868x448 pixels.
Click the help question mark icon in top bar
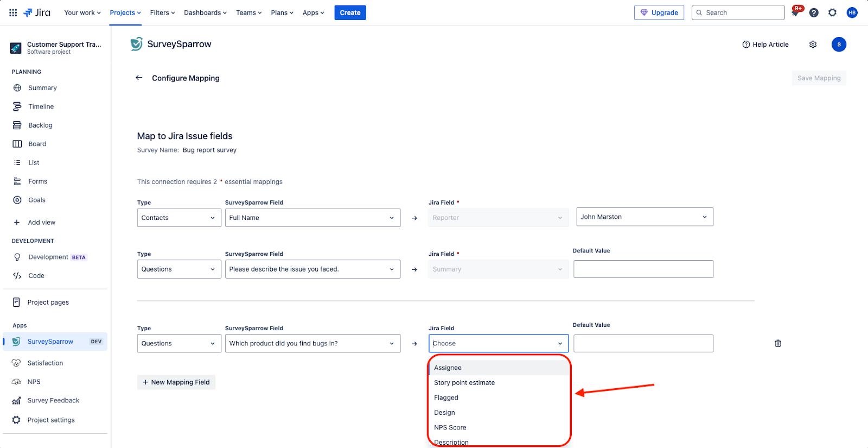[814, 12]
